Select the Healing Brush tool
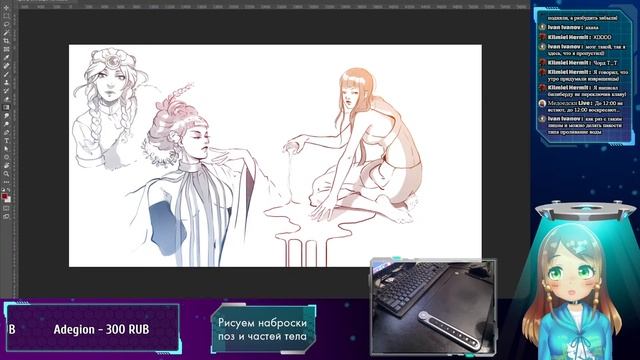Image resolution: width=640 pixels, height=360 pixels. pyautogui.click(x=6, y=66)
